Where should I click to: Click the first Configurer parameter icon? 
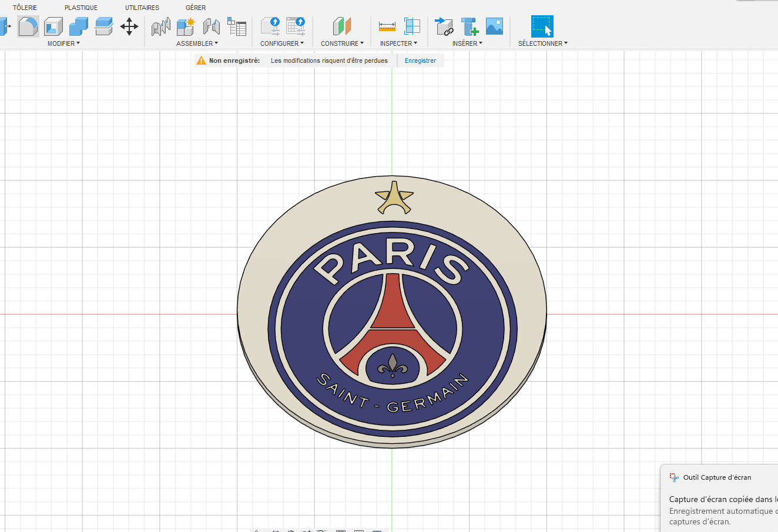click(270, 26)
